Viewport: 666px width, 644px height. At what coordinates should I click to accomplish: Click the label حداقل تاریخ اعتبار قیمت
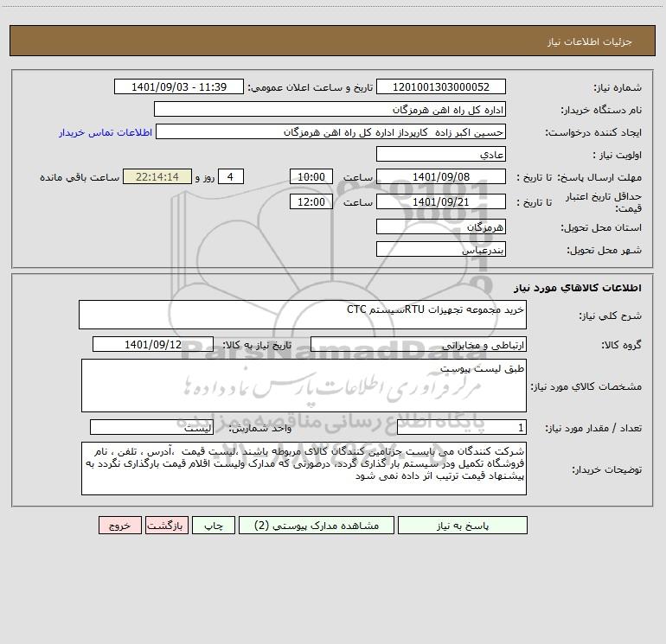tap(604, 202)
